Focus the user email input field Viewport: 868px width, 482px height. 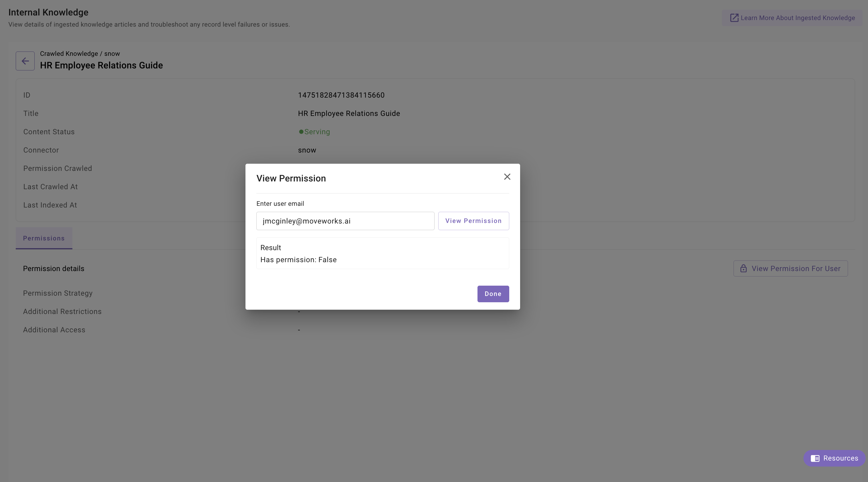[345, 221]
